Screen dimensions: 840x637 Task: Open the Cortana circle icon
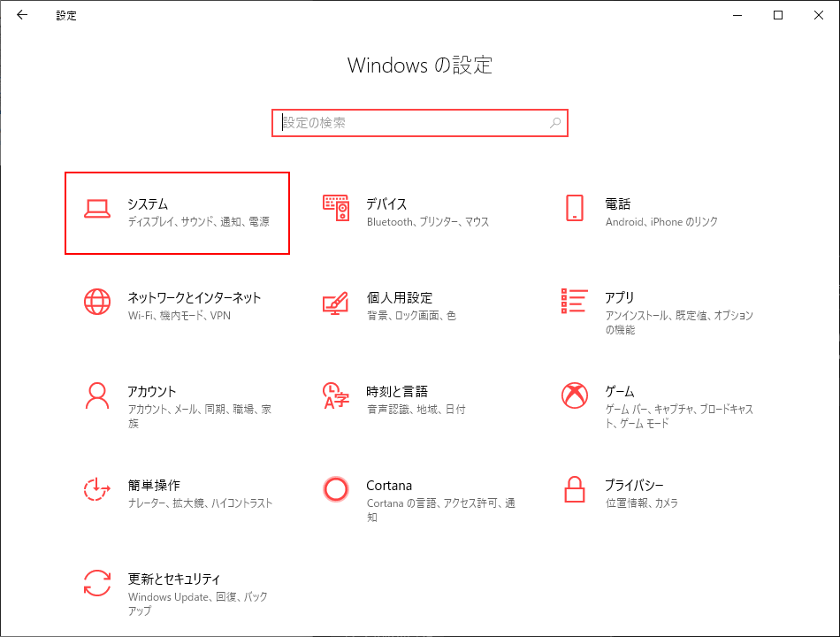pos(336,489)
